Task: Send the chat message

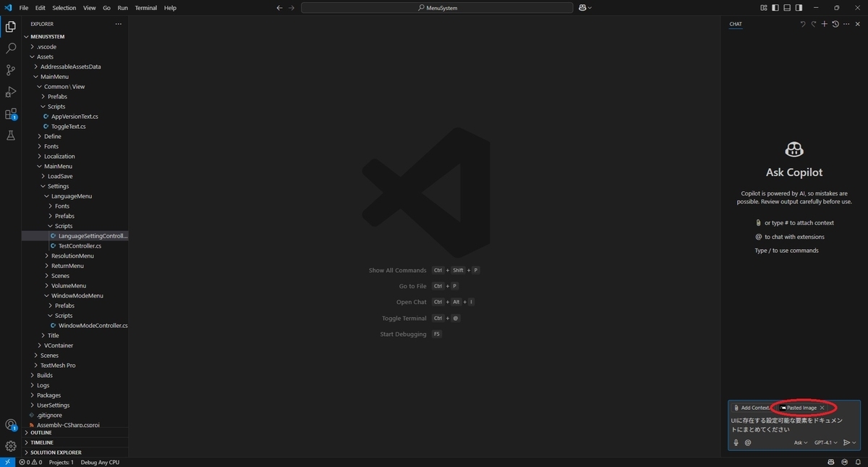Action: [846, 442]
